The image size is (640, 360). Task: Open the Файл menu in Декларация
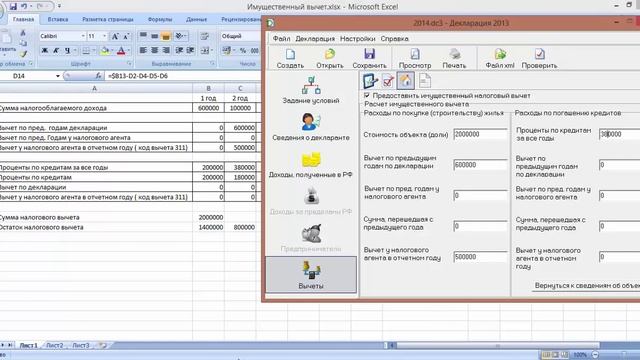[281, 39]
